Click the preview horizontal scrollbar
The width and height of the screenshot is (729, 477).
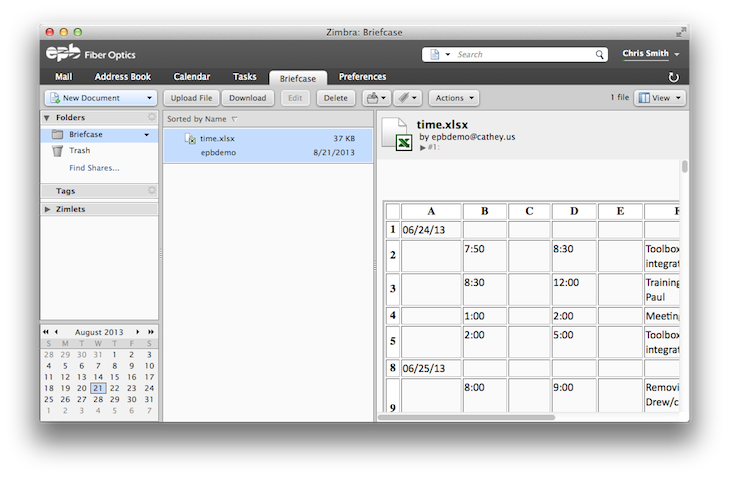[x=466, y=417]
